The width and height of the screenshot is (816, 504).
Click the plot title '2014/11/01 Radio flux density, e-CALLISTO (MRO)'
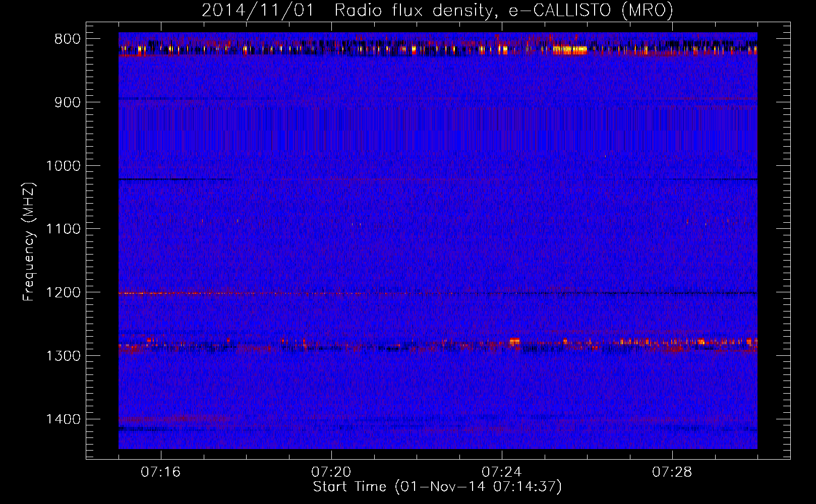click(x=437, y=11)
